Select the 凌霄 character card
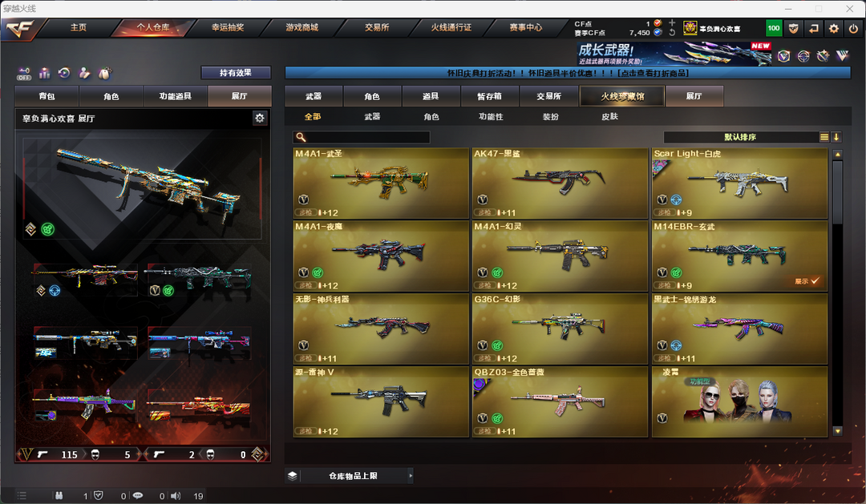The width and height of the screenshot is (866, 504). click(x=739, y=402)
